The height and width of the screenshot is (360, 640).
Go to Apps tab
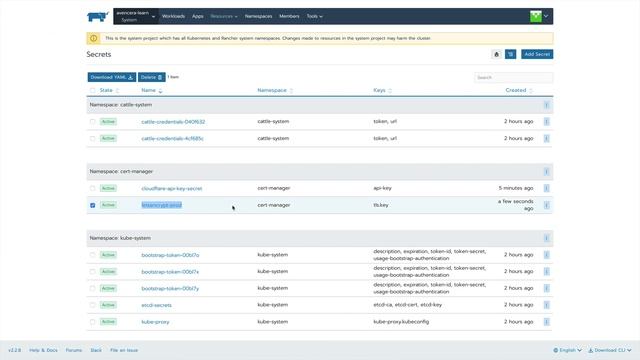pos(198,16)
